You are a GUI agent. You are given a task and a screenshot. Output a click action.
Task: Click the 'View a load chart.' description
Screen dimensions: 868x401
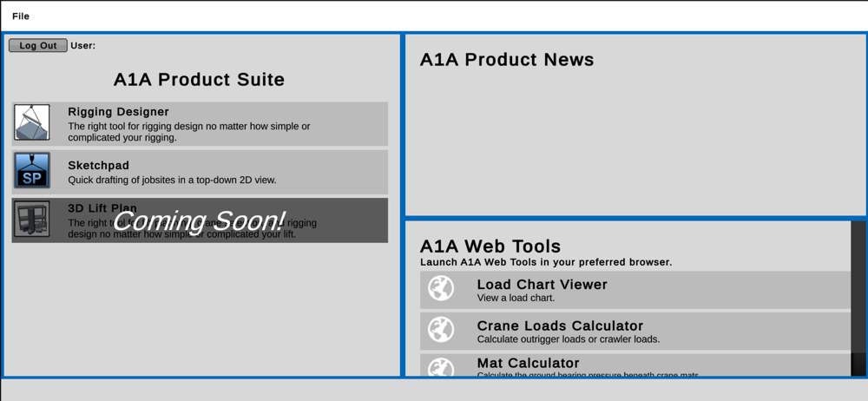point(516,298)
